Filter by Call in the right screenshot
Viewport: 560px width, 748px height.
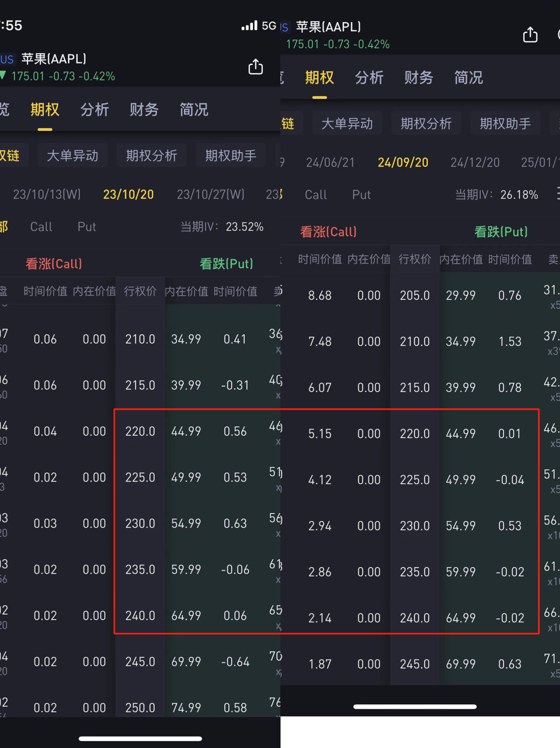click(x=315, y=195)
